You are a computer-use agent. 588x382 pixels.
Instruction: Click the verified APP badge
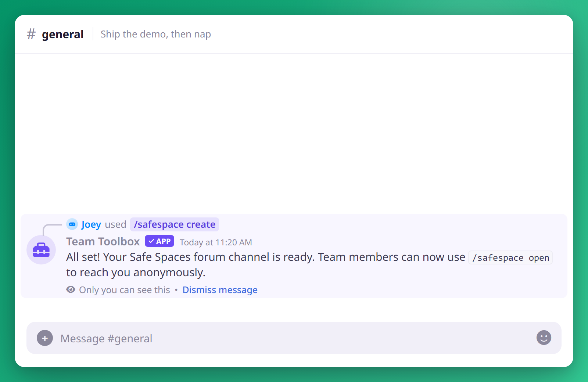click(159, 241)
